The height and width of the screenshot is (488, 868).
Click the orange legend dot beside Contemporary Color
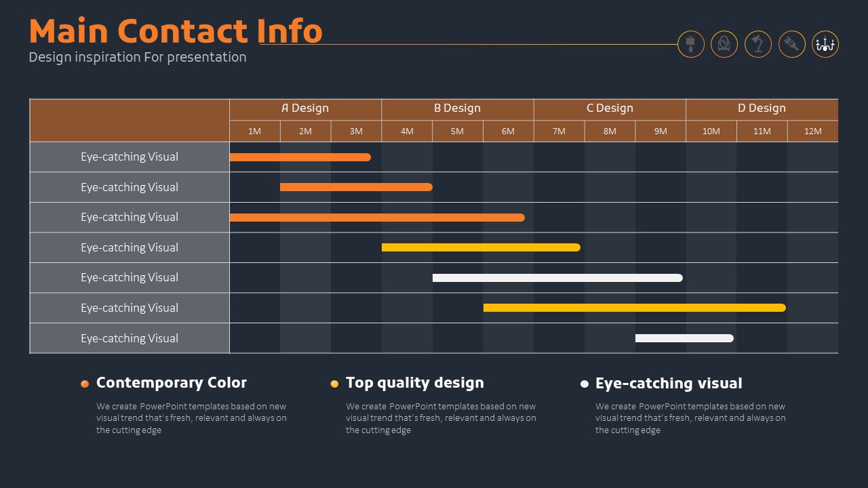click(x=85, y=384)
